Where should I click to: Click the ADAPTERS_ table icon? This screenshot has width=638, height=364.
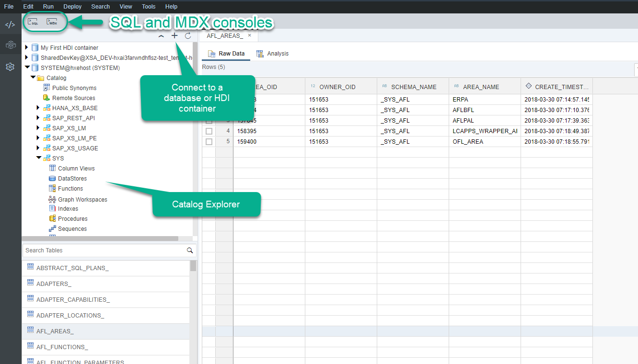coord(31,283)
